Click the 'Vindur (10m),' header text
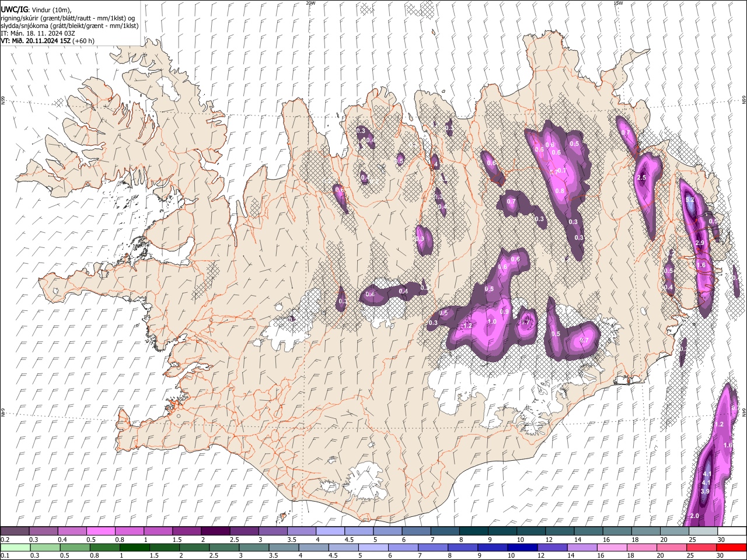747x560 pixels. pos(50,10)
